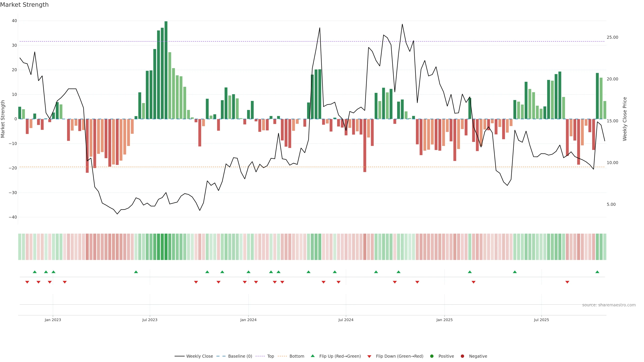Click the Market Strength chart title
This screenshot has width=644, height=362.
pos(24,5)
